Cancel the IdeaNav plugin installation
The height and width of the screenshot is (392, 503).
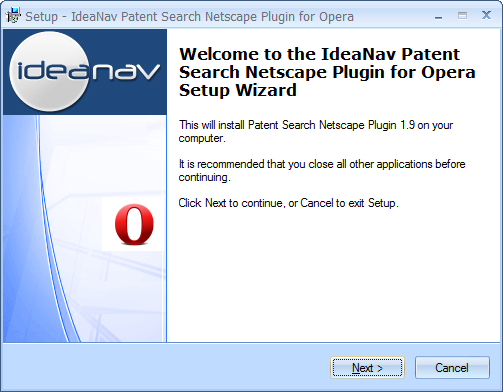452,368
